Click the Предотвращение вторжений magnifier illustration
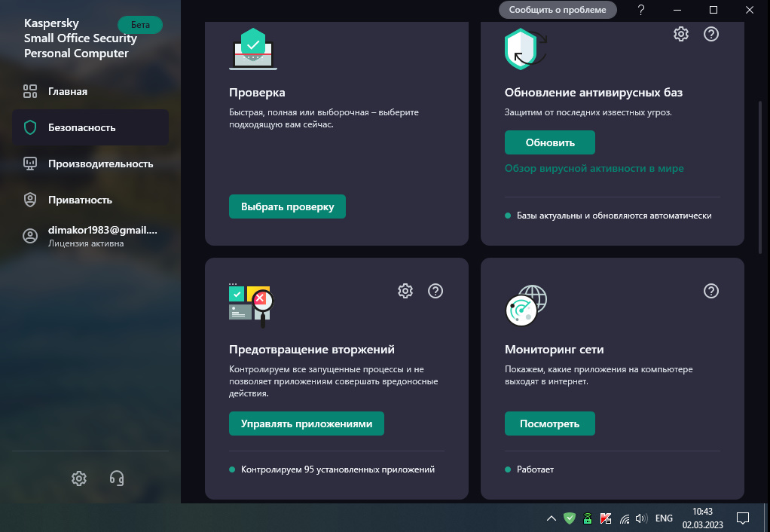 pos(251,305)
